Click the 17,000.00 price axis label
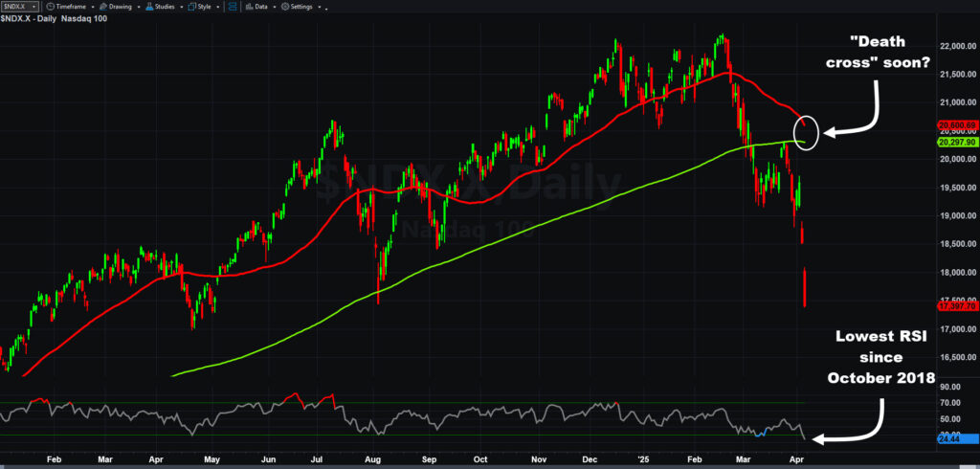 click(x=958, y=329)
